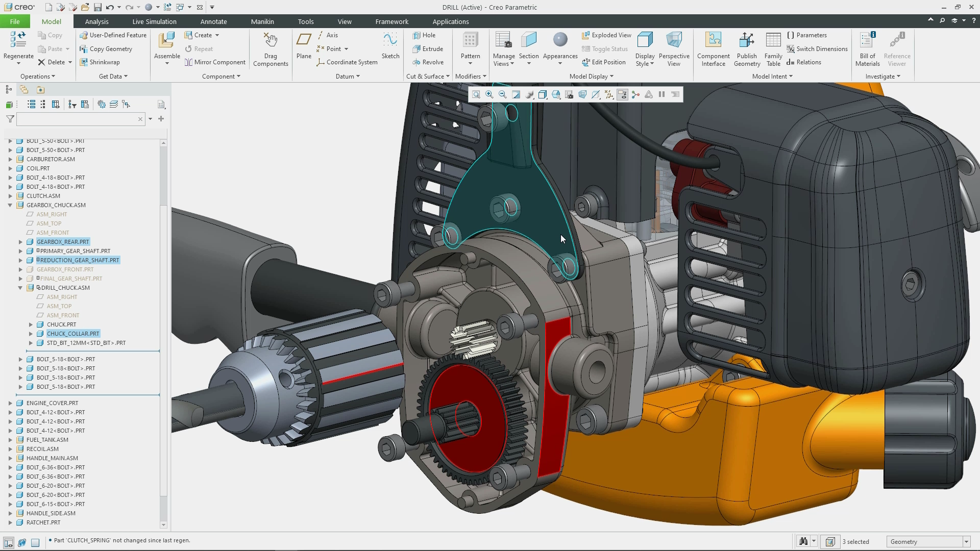This screenshot has width=980, height=551.
Task: Expand CARBURETOR.ASM tree node
Action: coord(10,159)
